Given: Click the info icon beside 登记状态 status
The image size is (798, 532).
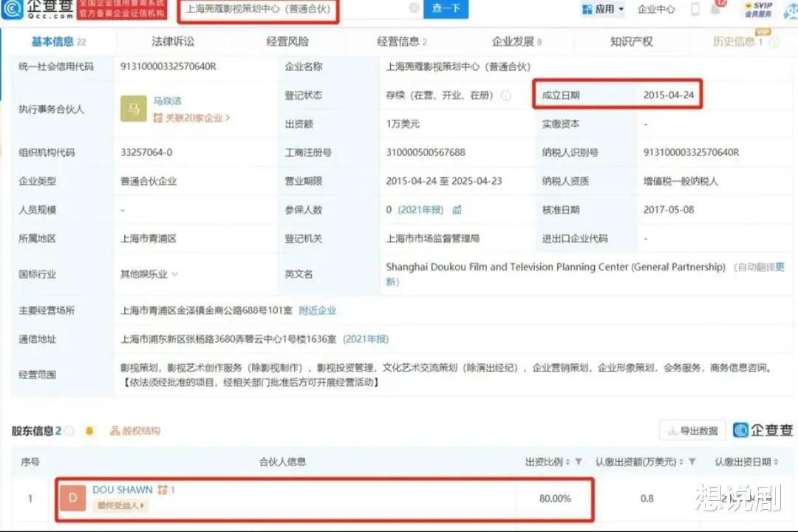Looking at the screenshot, I should (507, 95).
